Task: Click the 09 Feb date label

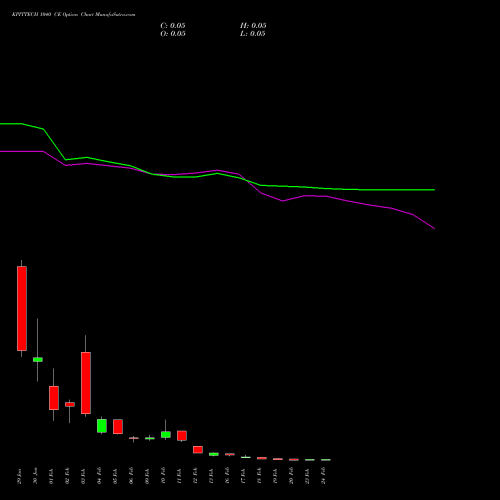Action: 148,476
